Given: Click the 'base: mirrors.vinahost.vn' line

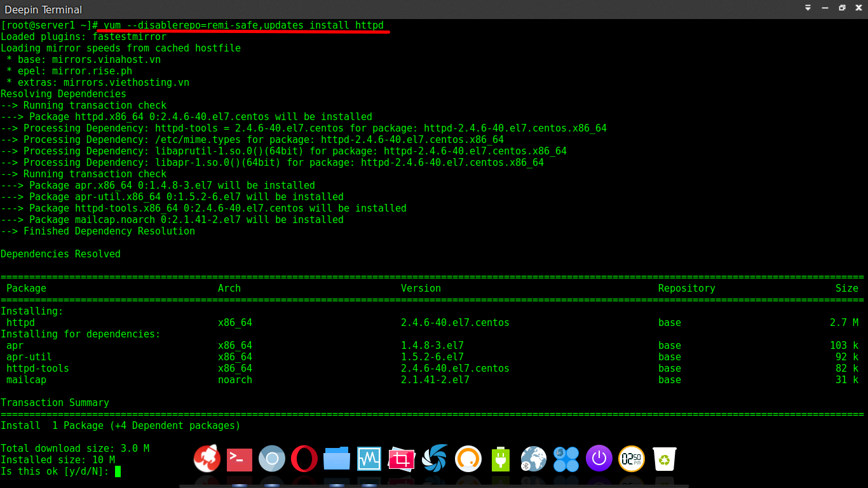Looking at the screenshot, I should 83,60.
